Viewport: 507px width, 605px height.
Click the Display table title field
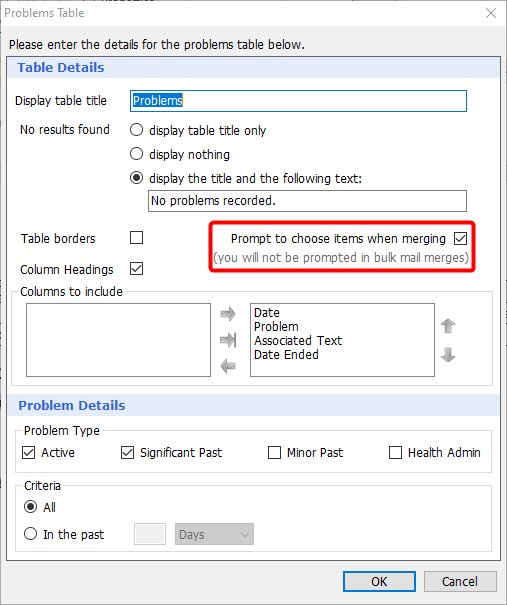(x=298, y=101)
